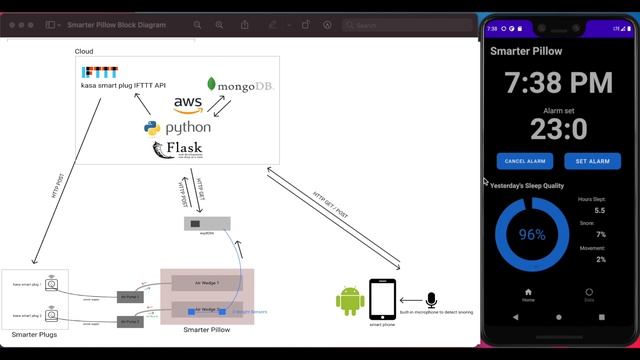Image resolution: width=640 pixels, height=360 pixels.
Task: Click the Air Wedge 1 bar
Action: pos(207,283)
